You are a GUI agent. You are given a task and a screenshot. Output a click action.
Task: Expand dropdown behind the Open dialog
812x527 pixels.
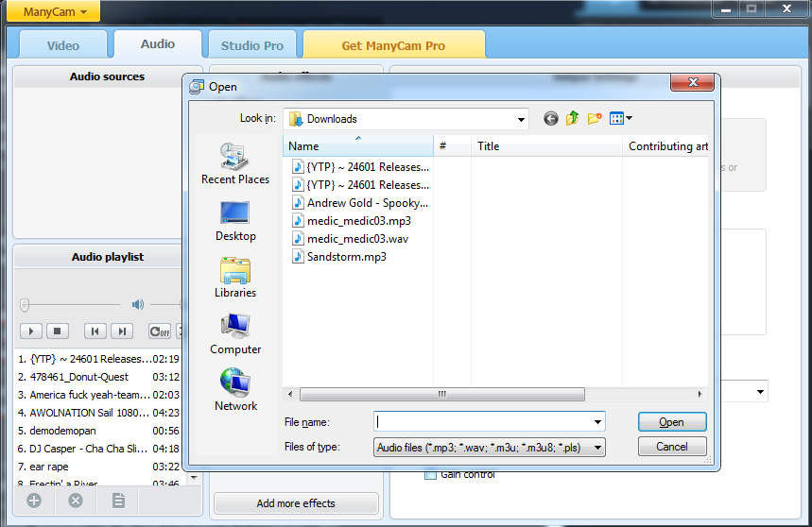point(760,392)
